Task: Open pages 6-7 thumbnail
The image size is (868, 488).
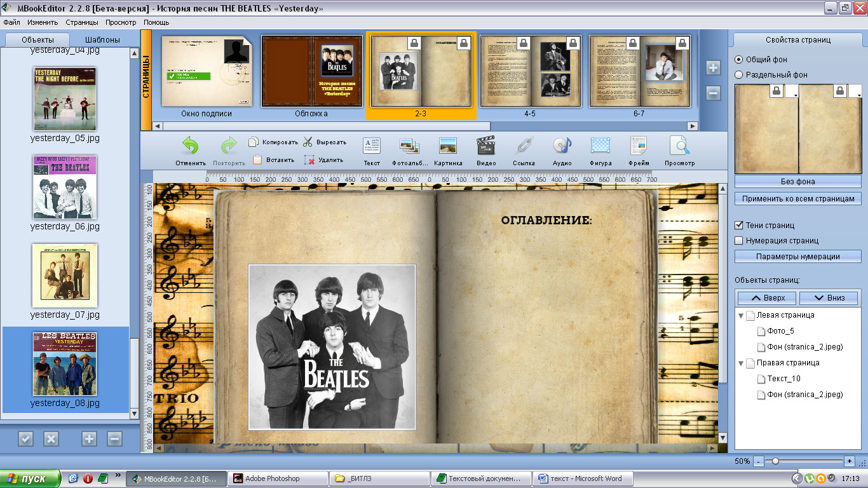Action: coord(640,71)
